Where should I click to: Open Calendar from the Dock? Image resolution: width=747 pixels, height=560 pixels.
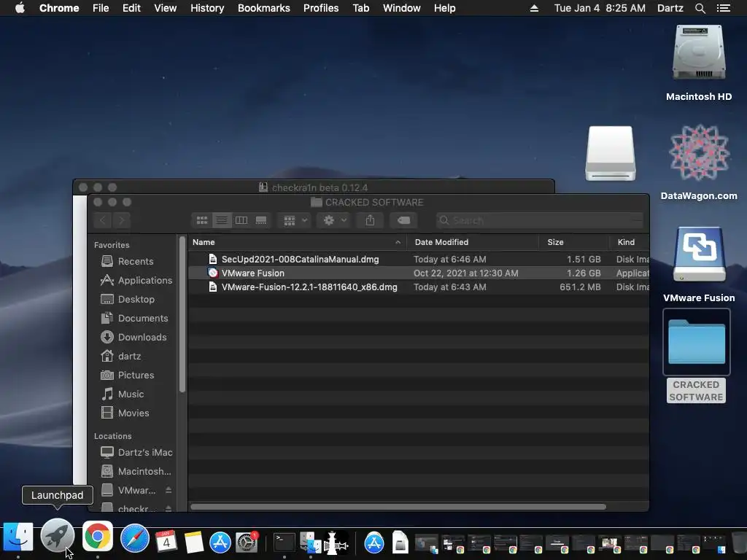(166, 541)
